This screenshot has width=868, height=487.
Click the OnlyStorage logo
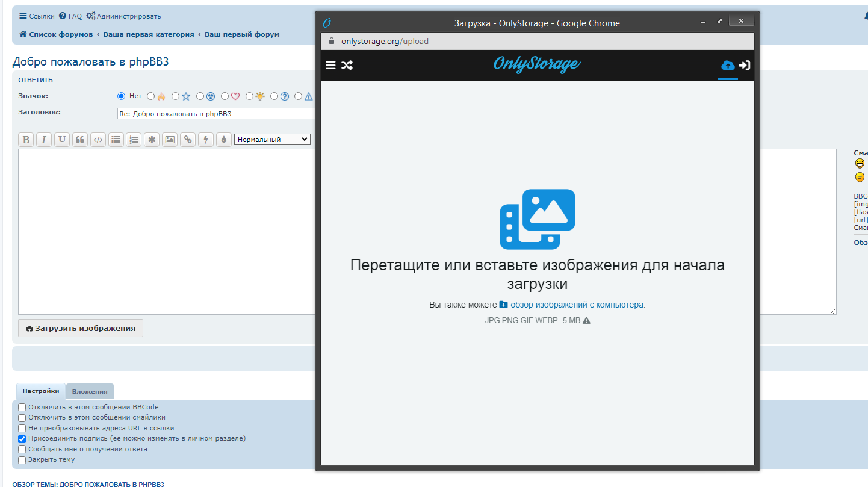coord(537,64)
